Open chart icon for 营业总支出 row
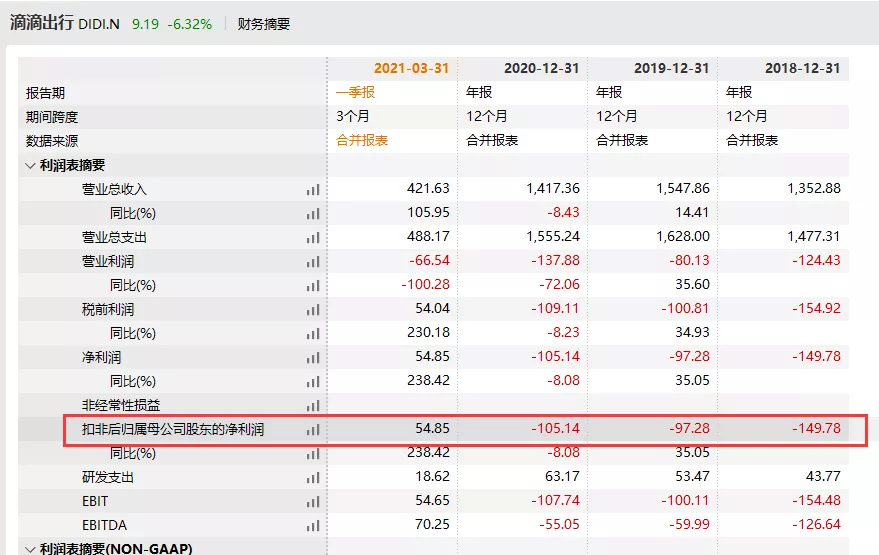 [313, 238]
